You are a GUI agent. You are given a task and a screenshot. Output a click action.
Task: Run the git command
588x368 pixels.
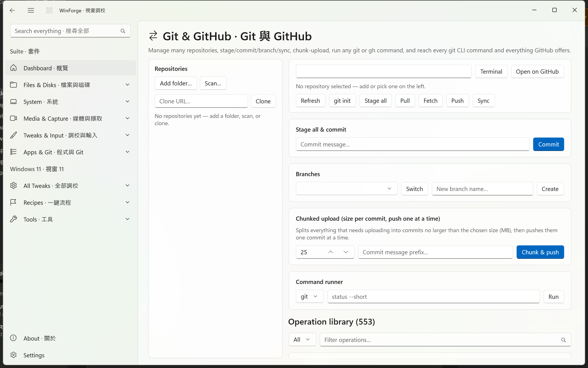[553, 297]
